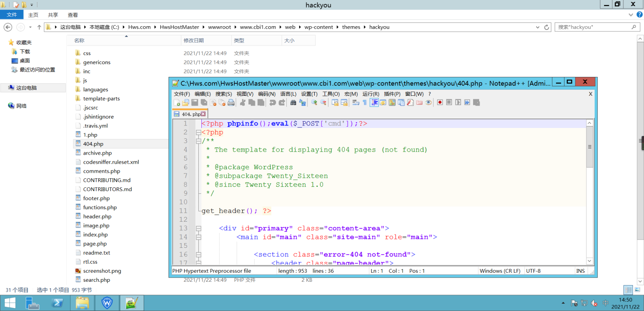Viewport: 644px width, 311px height.
Task: Click the Print toolbar icon
Action: (x=231, y=102)
